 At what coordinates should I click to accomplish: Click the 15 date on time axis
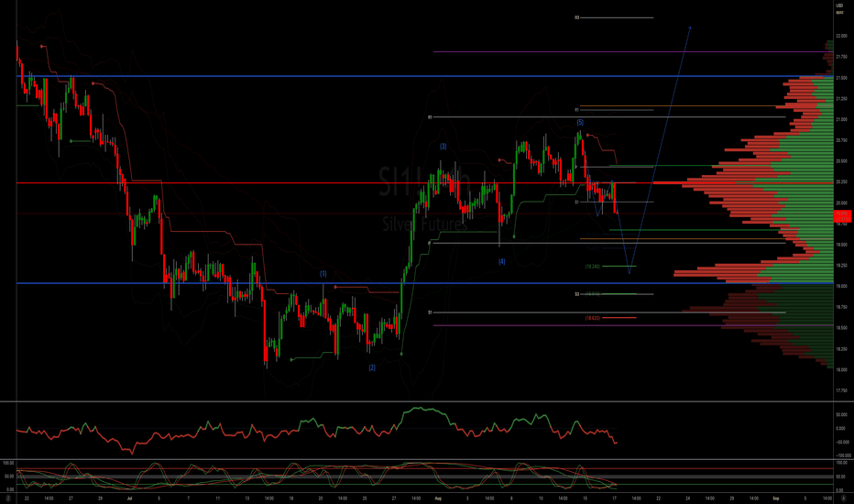pyautogui.click(x=585, y=499)
